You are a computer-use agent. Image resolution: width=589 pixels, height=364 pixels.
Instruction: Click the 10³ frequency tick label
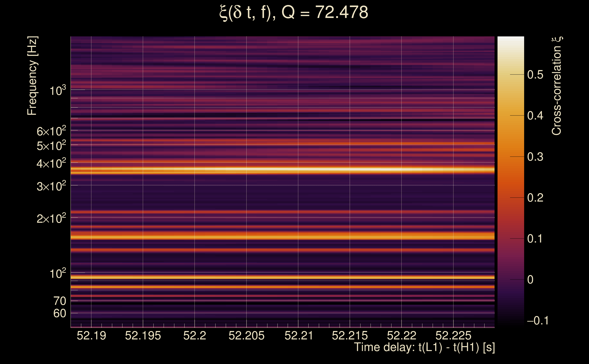tap(58, 91)
